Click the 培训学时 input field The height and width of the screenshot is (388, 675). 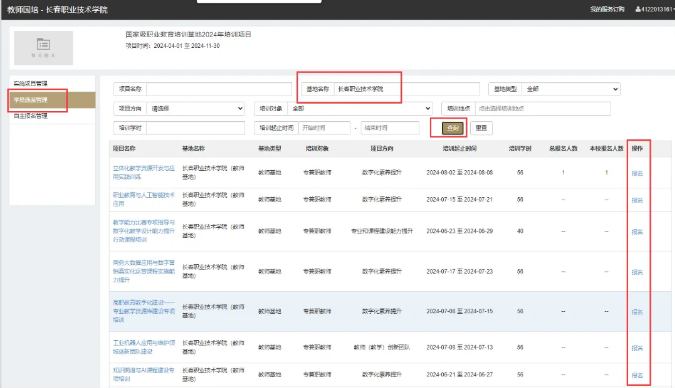tap(195, 128)
